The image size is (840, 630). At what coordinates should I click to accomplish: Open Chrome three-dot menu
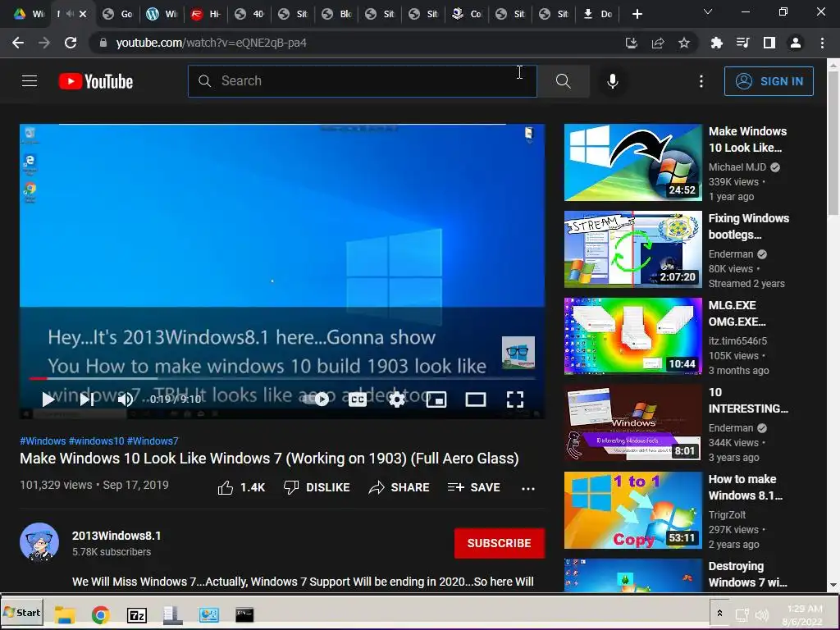822,43
